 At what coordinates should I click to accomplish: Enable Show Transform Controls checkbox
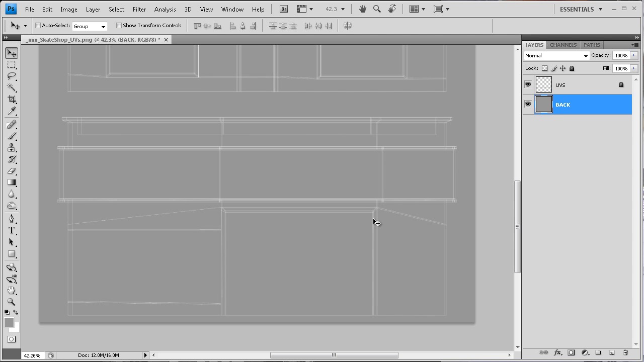(119, 26)
